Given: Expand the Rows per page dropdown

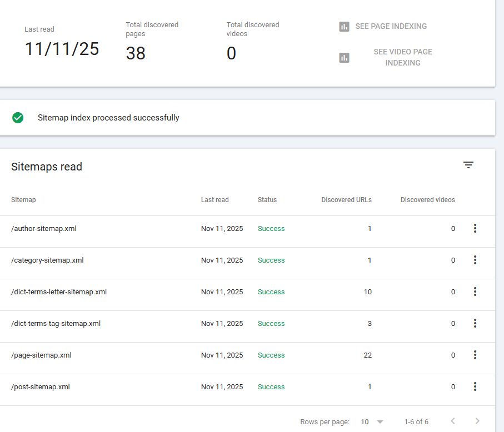Looking at the screenshot, I should tap(372, 422).
